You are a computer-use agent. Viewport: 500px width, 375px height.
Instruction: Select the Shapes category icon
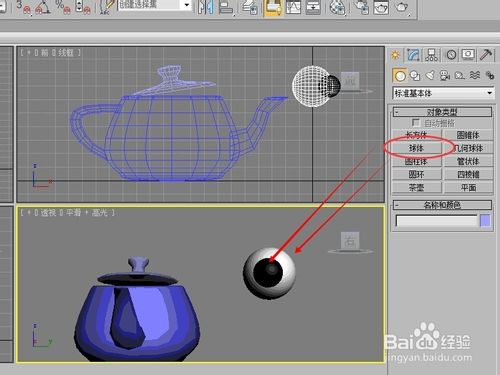pyautogui.click(x=415, y=76)
